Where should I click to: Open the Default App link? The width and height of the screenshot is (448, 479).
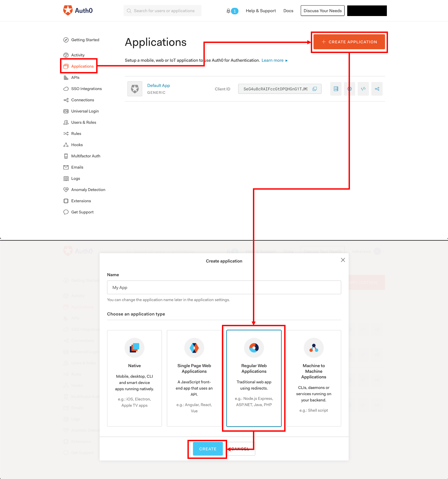158,85
